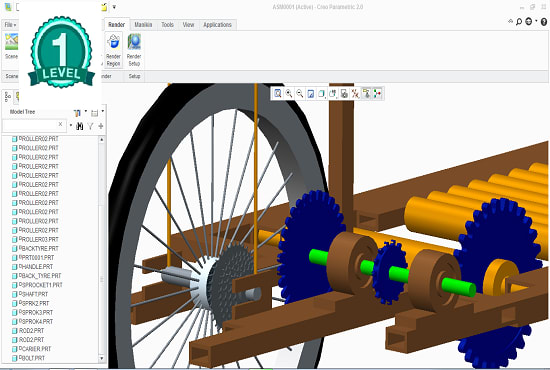Screen dimensions: 550x370
Task: Click the Creo application icon in title bar
Action: click(x=7, y=7)
